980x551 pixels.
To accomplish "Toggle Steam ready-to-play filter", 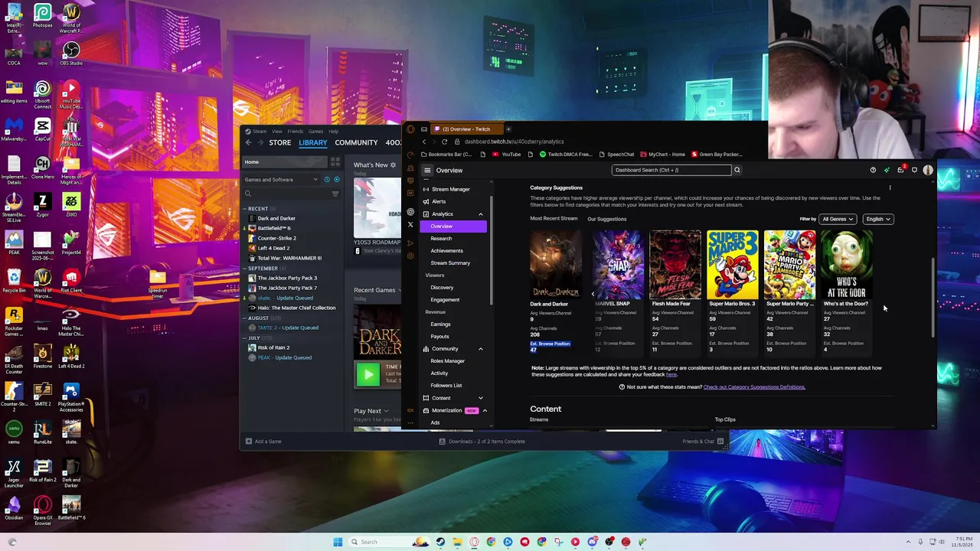I will tap(336, 179).
